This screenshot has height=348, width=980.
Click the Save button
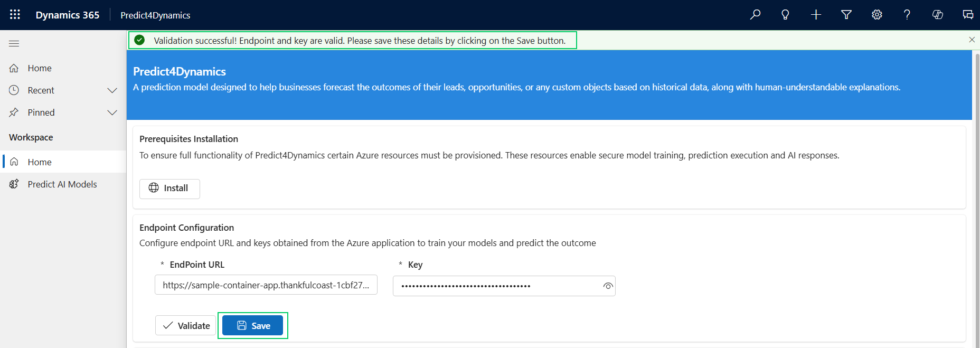tap(253, 326)
